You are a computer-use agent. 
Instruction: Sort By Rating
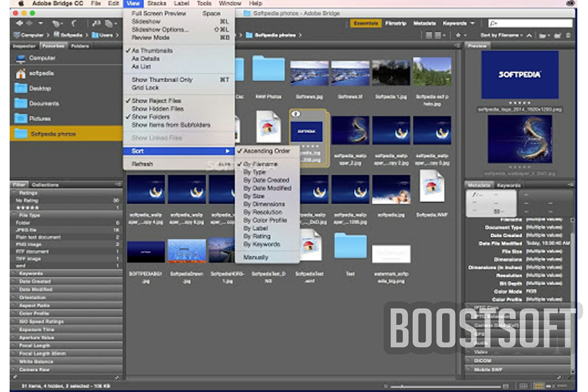point(267,236)
